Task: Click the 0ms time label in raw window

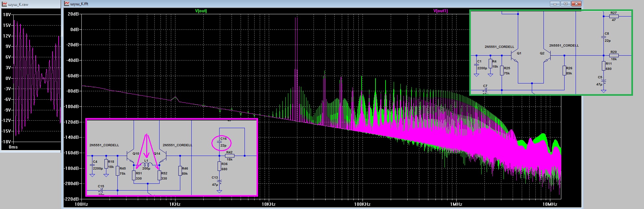Action: pos(13,147)
